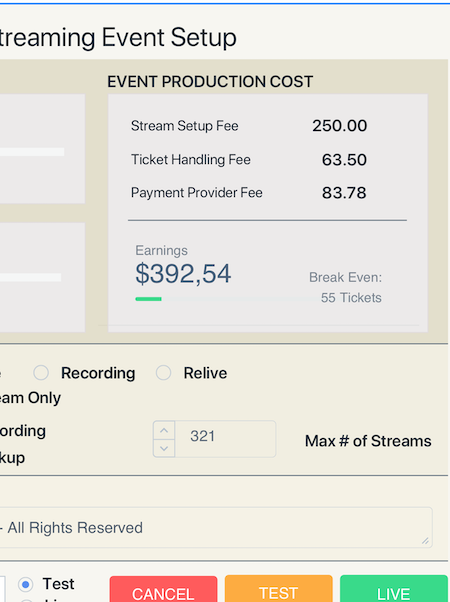
Task: Increase max streams with the up arrow
Action: pyautogui.click(x=164, y=431)
